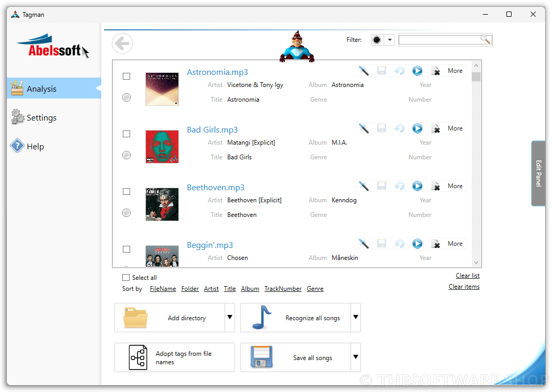
Task: Click the Clear items link
Action: 464,287
